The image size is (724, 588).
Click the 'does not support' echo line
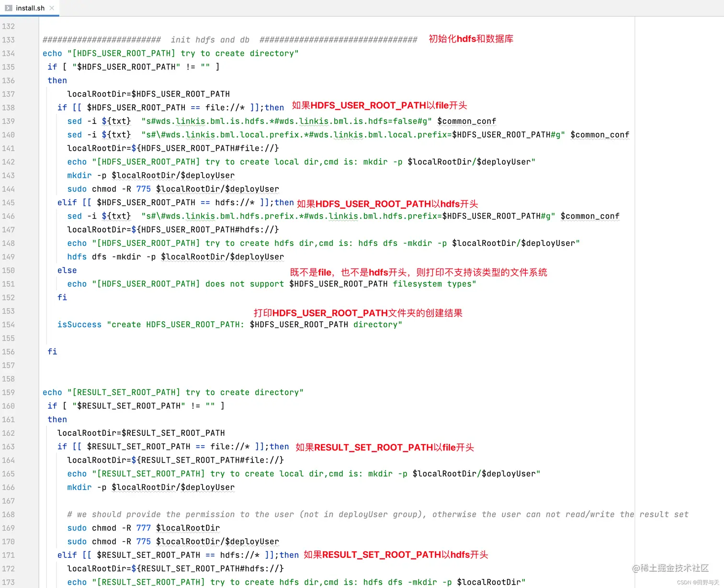pyautogui.click(x=271, y=284)
